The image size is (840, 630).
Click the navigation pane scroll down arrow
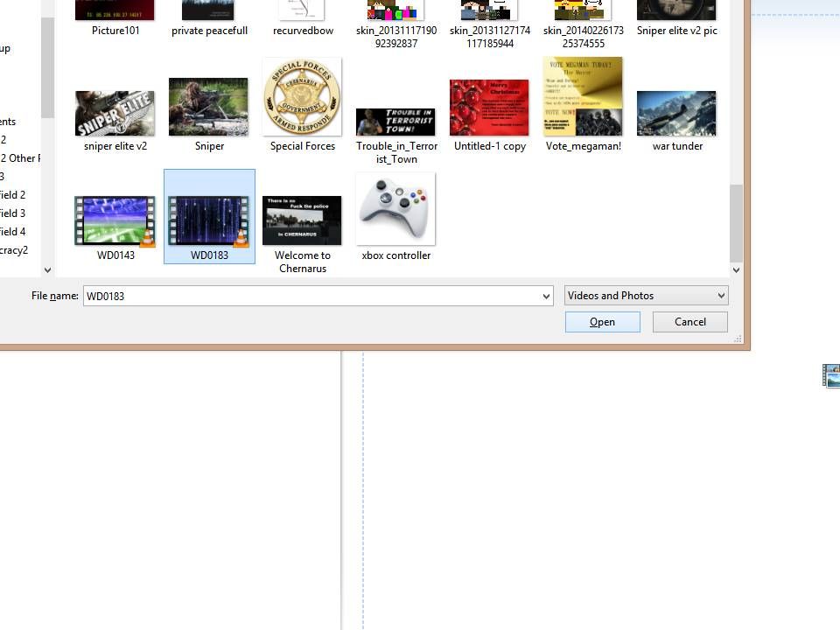click(x=47, y=270)
